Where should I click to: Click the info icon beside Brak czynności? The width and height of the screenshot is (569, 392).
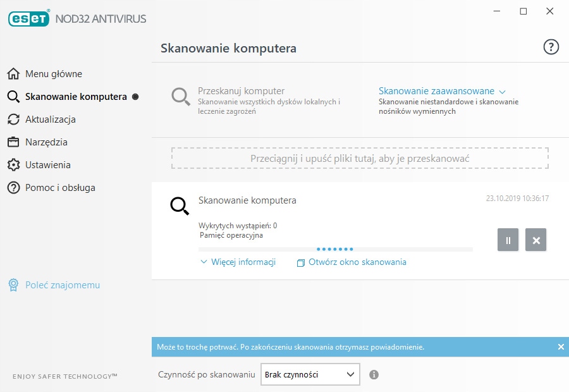tap(374, 374)
